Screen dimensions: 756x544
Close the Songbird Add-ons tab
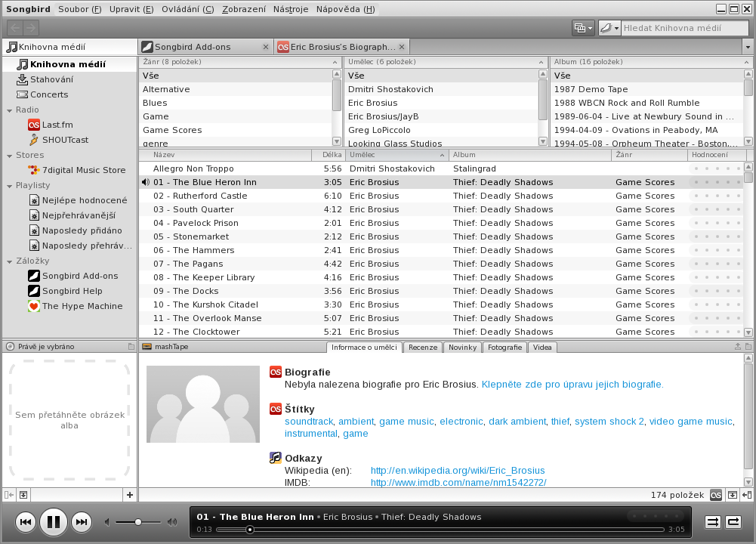coord(266,47)
